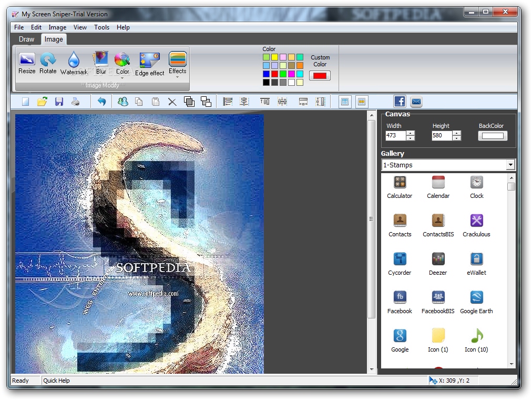
Task: Open the Watermark tool
Action: tap(74, 63)
